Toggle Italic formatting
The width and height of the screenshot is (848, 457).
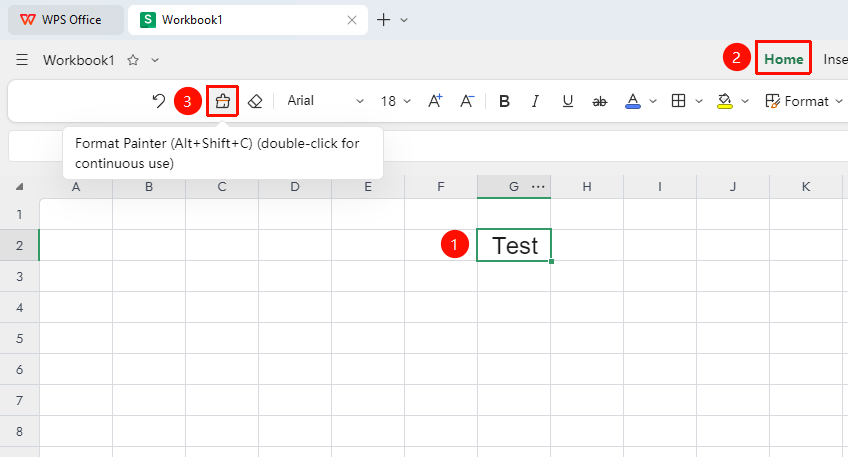tap(535, 101)
